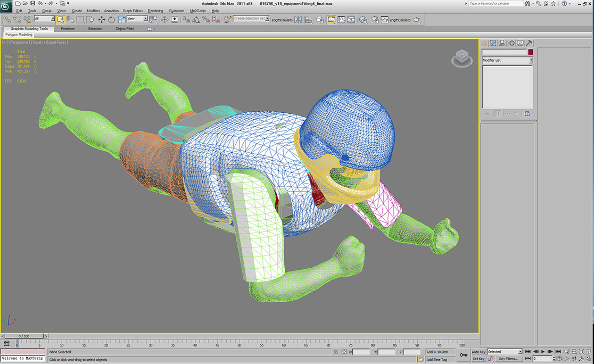Open Curve Editor from the main toolbar
The image size is (594, 364).
[x=341, y=20]
